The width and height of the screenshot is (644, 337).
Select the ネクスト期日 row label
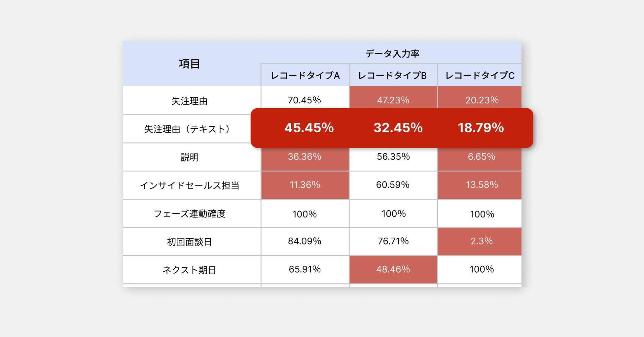click(189, 270)
